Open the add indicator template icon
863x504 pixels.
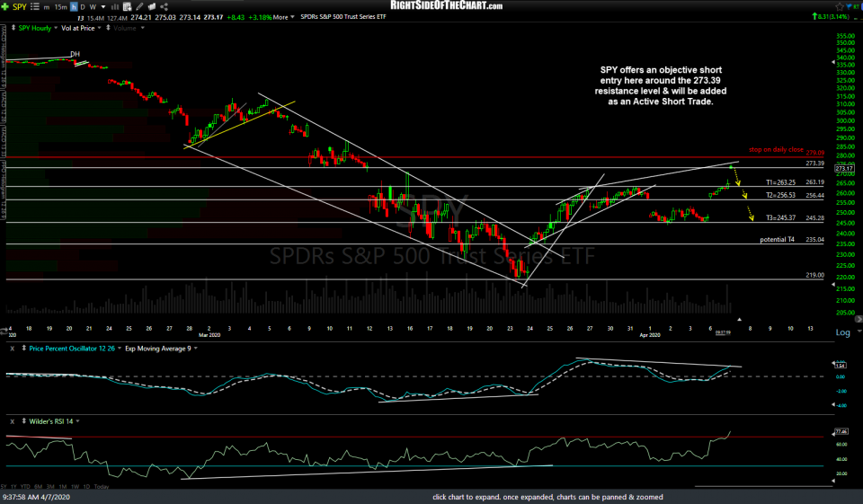click(127, 6)
